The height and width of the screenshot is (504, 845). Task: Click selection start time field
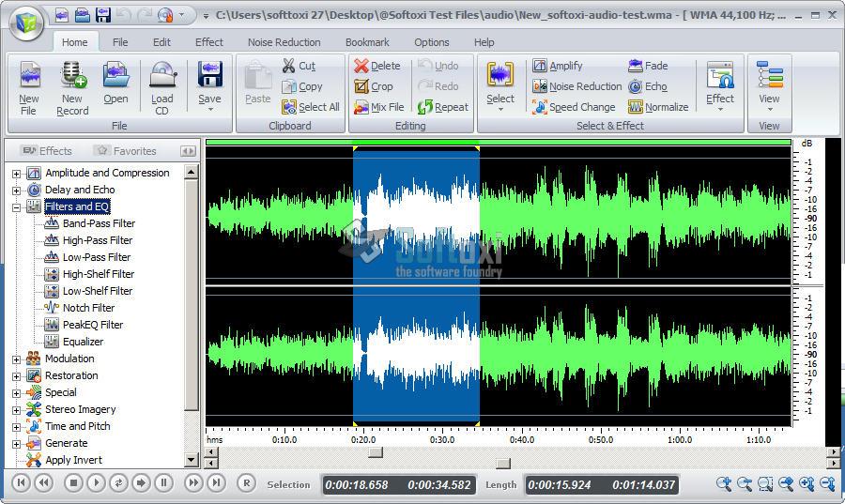point(357,484)
